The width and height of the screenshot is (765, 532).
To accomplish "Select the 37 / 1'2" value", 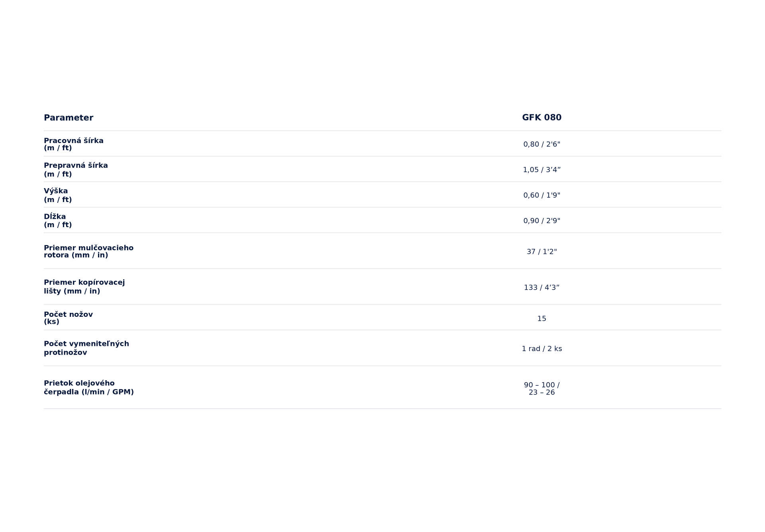I will click(x=542, y=252).
